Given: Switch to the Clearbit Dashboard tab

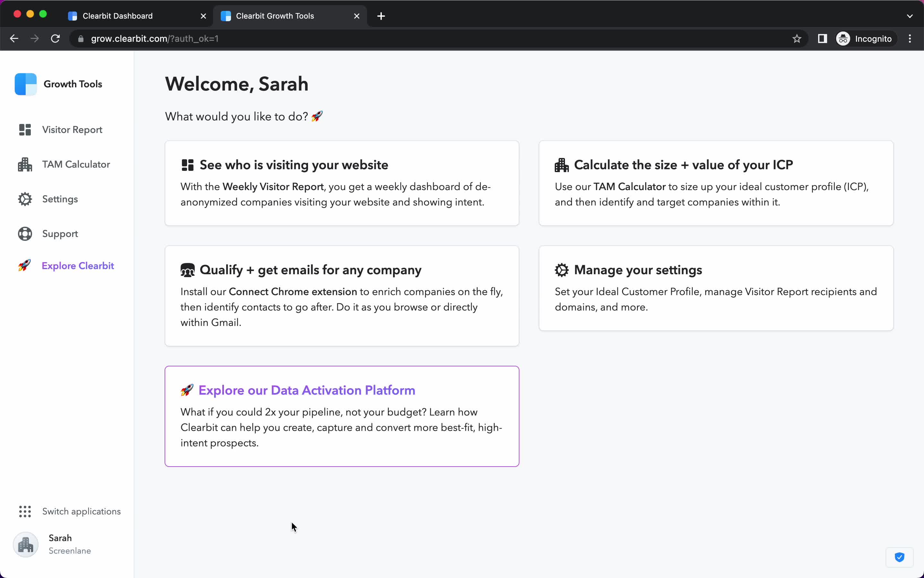Looking at the screenshot, I should tap(137, 16).
